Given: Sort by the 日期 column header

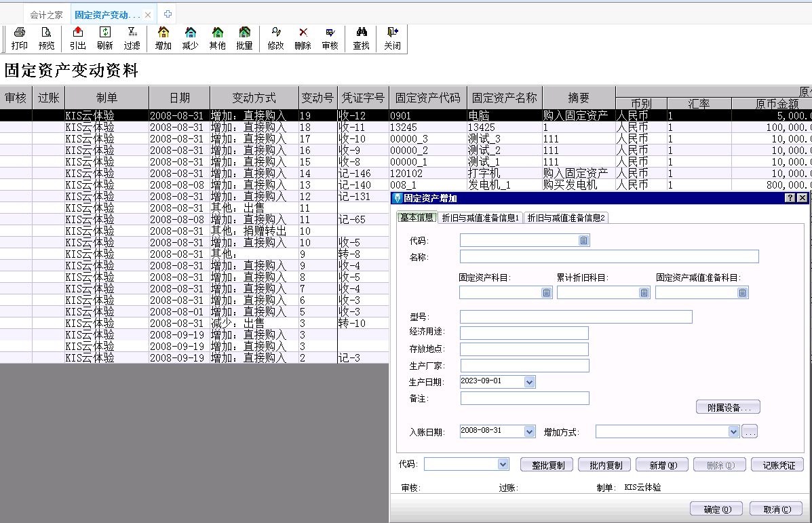Looking at the screenshot, I should coord(179,98).
